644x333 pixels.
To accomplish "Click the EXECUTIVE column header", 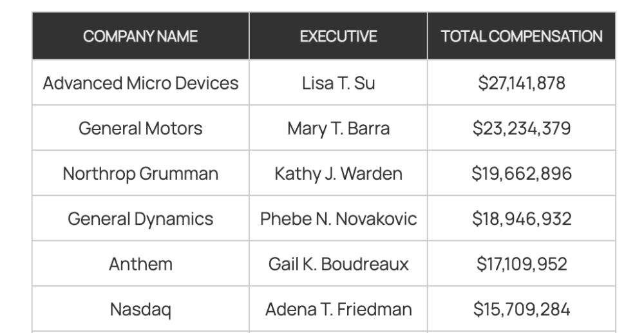I will click(x=339, y=36).
